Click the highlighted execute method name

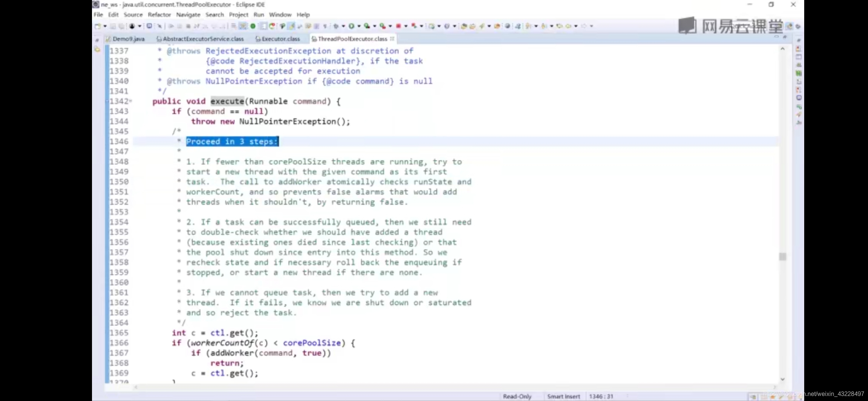click(227, 101)
